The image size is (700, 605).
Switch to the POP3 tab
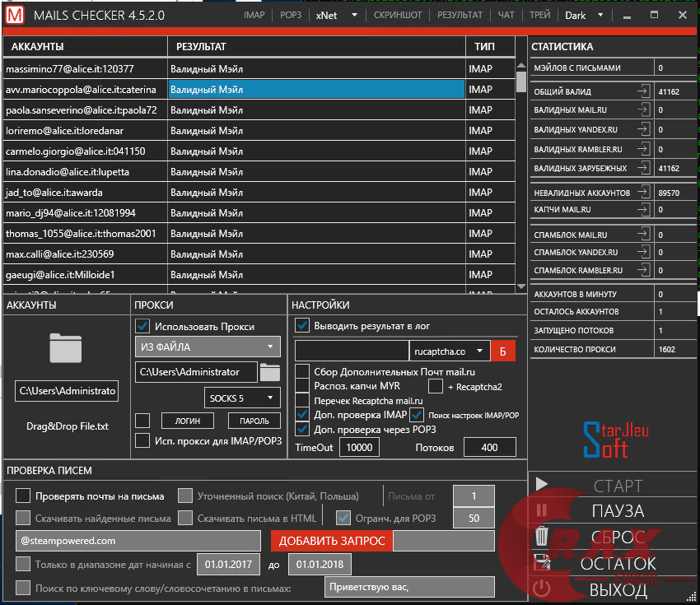(x=290, y=15)
